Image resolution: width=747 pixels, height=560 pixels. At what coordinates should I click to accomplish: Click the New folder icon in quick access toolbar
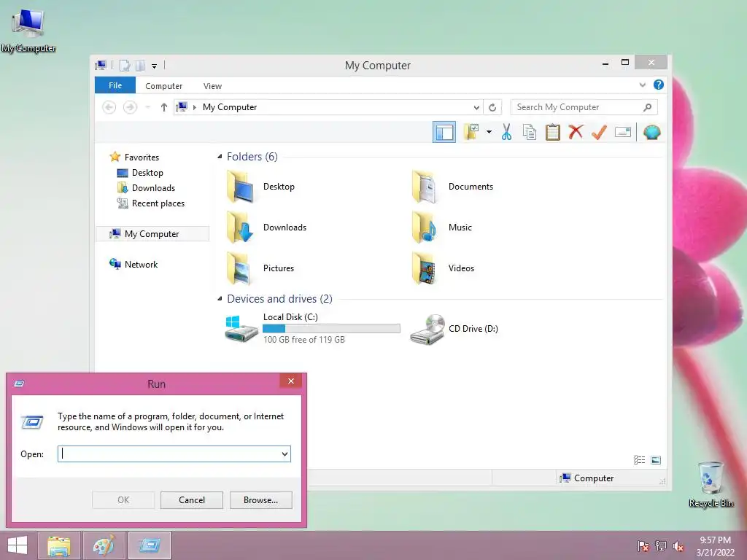pos(140,66)
